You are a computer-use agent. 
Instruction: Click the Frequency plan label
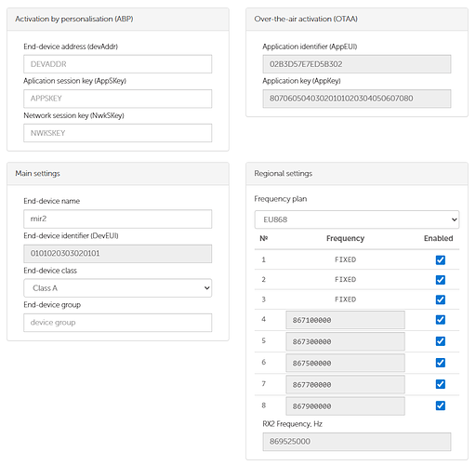(281, 199)
